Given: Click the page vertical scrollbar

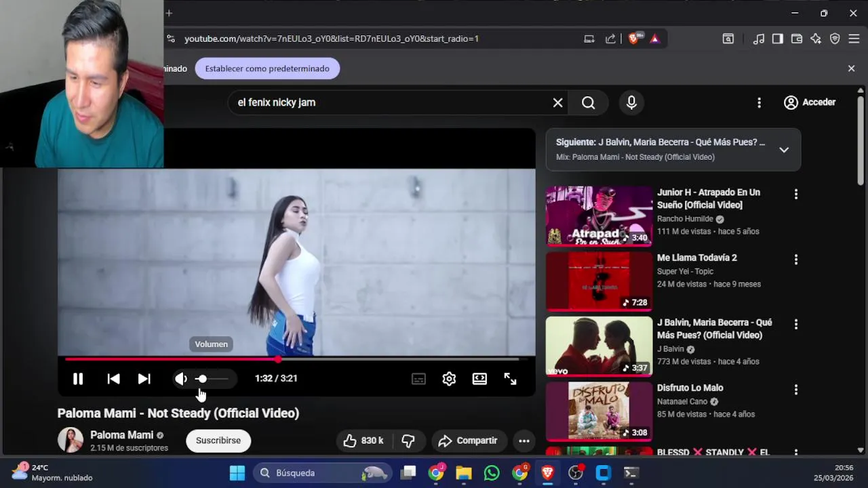Looking at the screenshot, I should [x=861, y=141].
